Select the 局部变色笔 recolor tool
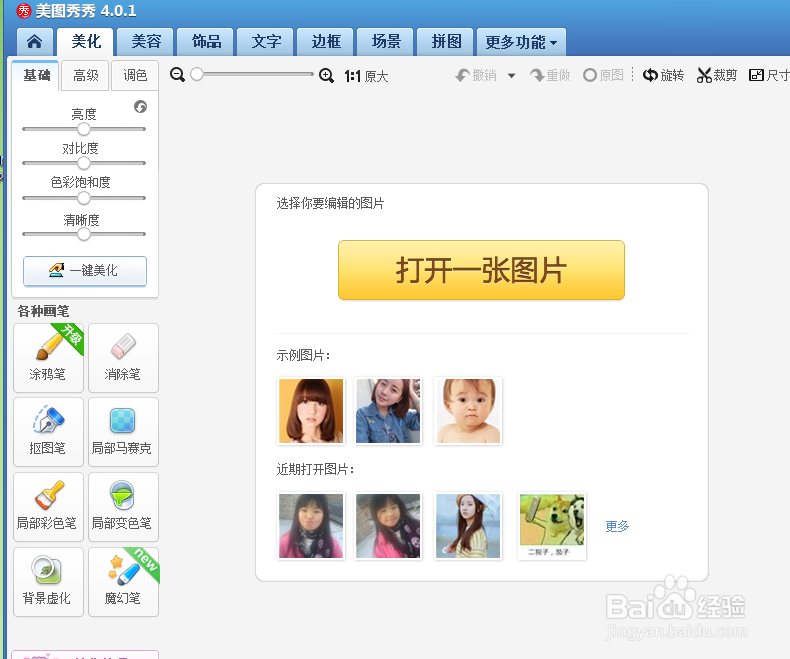790x659 pixels. 123,507
